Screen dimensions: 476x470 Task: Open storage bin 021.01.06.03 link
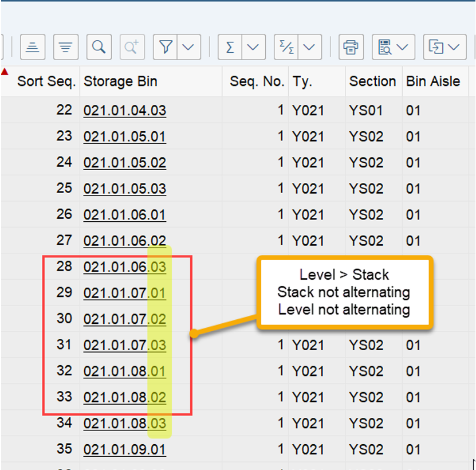[x=125, y=267]
